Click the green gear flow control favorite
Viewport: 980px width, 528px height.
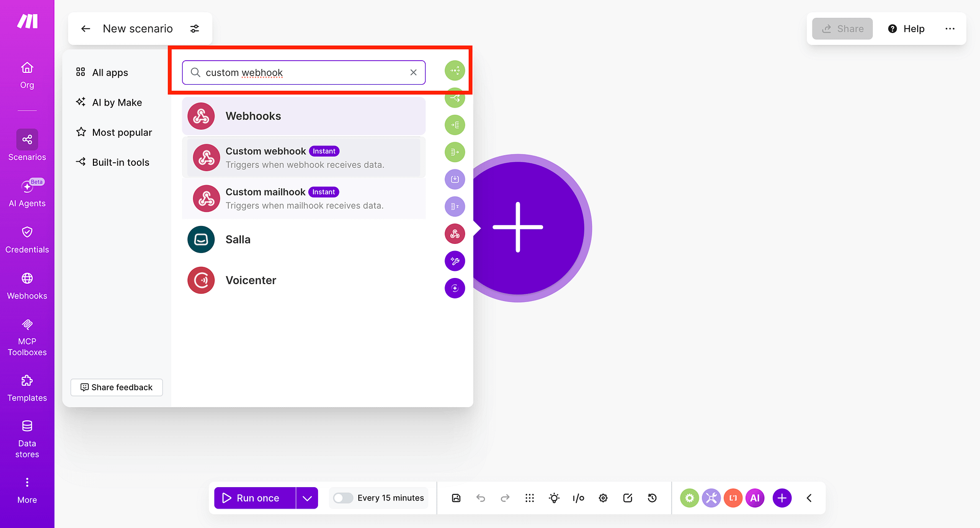click(x=690, y=498)
